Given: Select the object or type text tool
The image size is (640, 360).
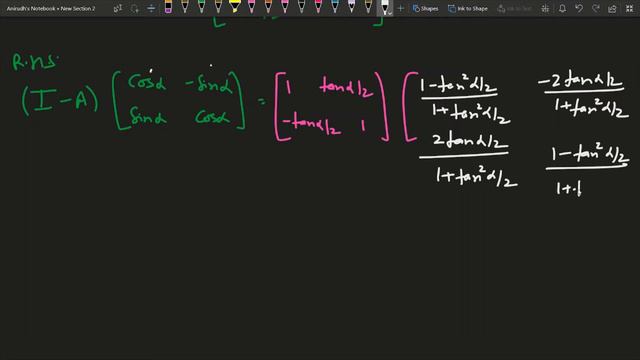Looking at the screenshot, I should (x=118, y=8).
